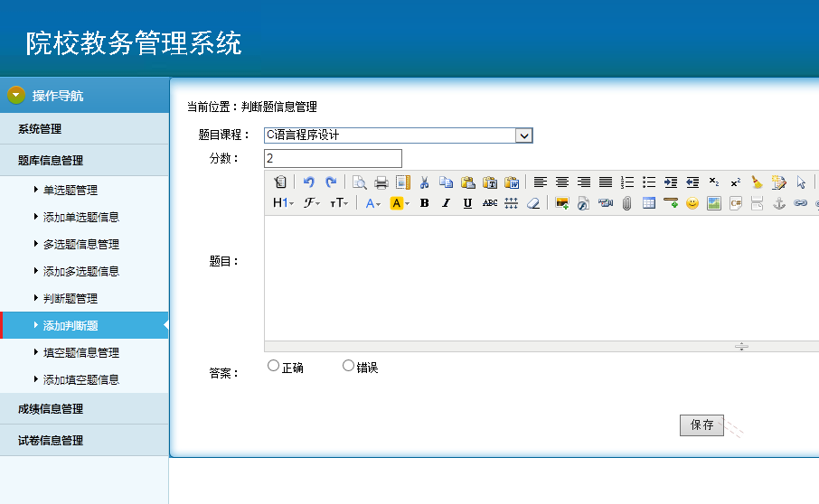Open the preview magnifier icon

[x=360, y=182]
